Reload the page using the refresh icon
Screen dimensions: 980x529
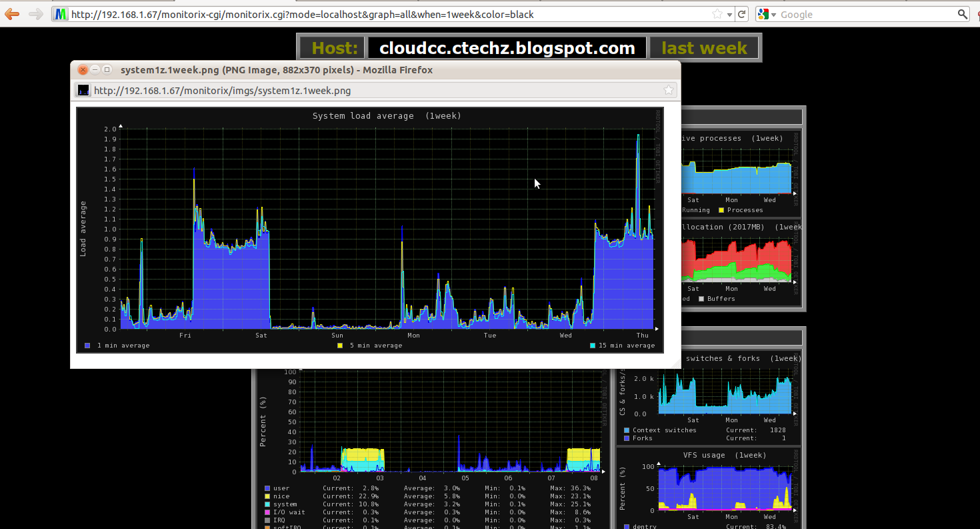742,14
